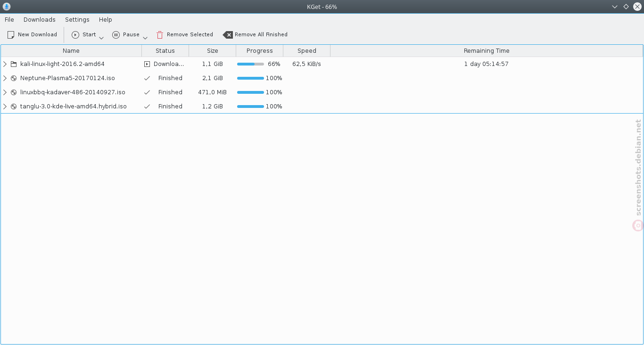Click the finished checkmark of Neptune-Plasma5 row

147,78
